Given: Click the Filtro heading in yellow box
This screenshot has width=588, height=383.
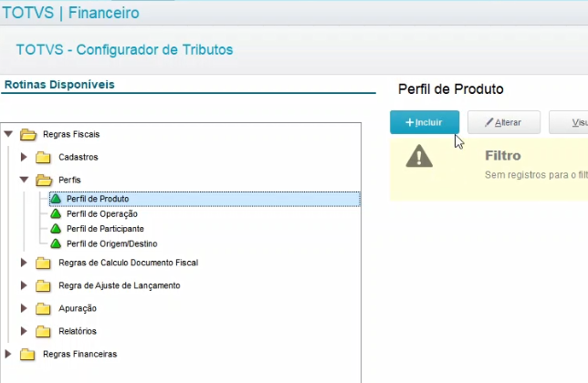Looking at the screenshot, I should (502, 155).
